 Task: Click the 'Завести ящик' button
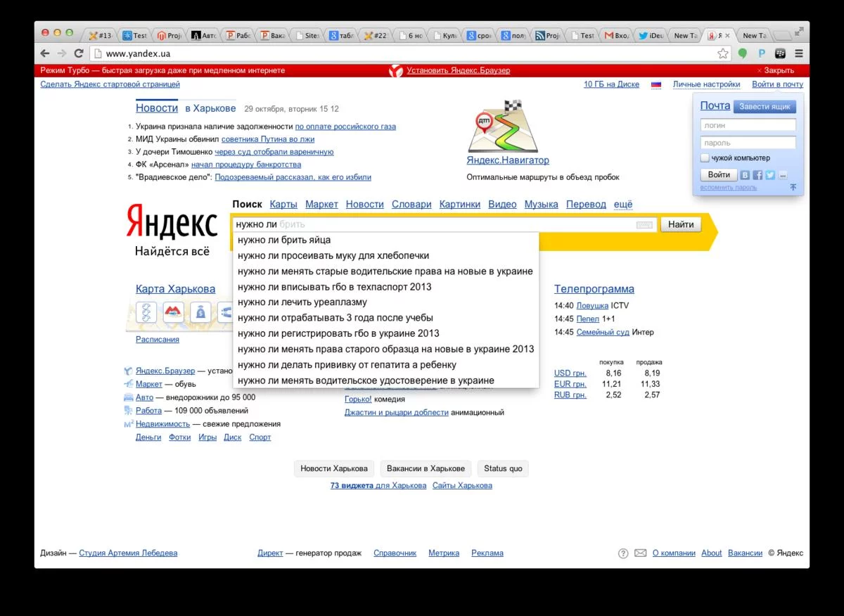(x=765, y=107)
